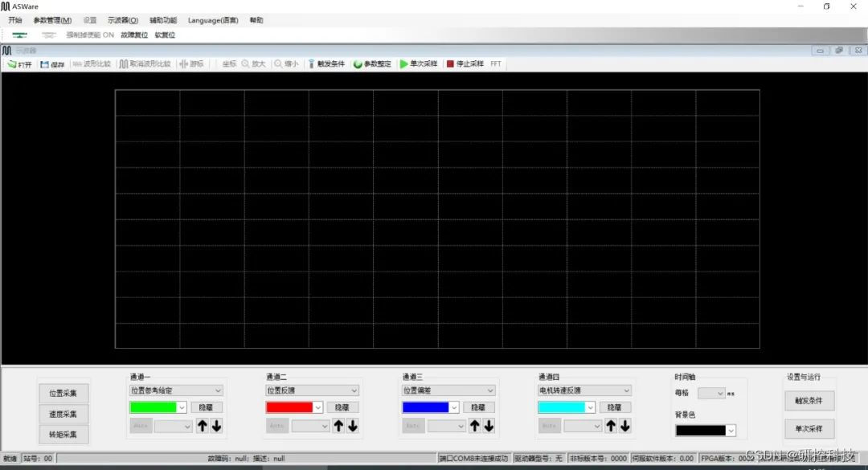
Task: Click the 强制掉使能 ON toolbar item
Action: point(90,35)
